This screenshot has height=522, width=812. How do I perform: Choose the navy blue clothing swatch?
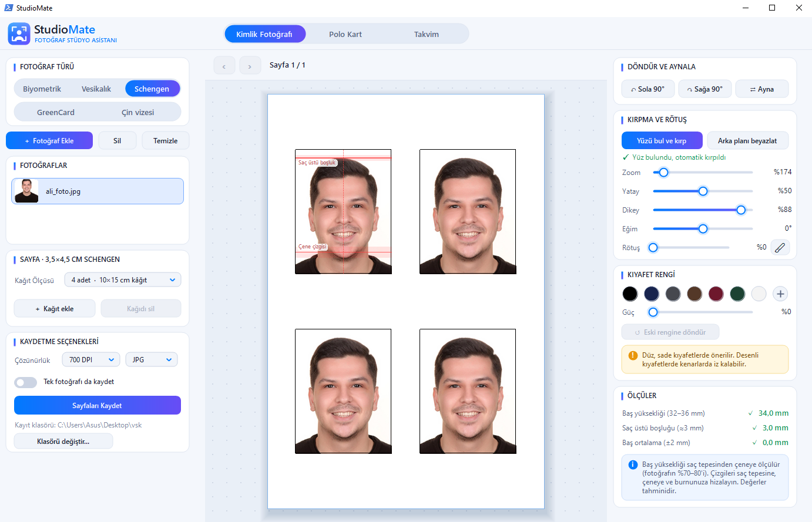point(652,294)
